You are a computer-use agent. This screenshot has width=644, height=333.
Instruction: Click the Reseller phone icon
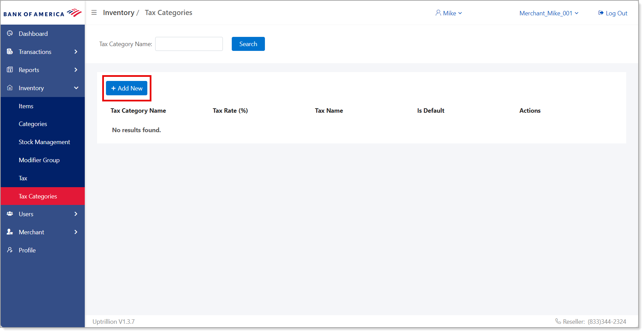558,321
